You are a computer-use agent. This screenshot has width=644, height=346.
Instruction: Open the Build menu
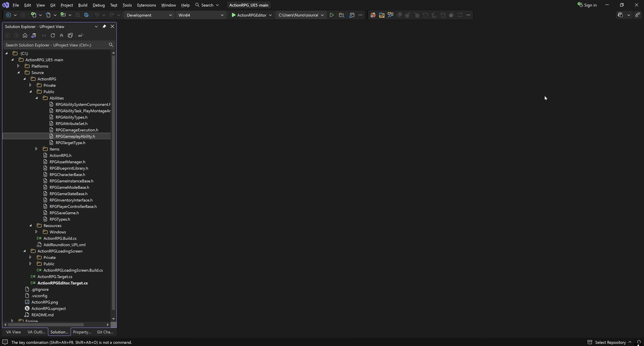pos(83,5)
